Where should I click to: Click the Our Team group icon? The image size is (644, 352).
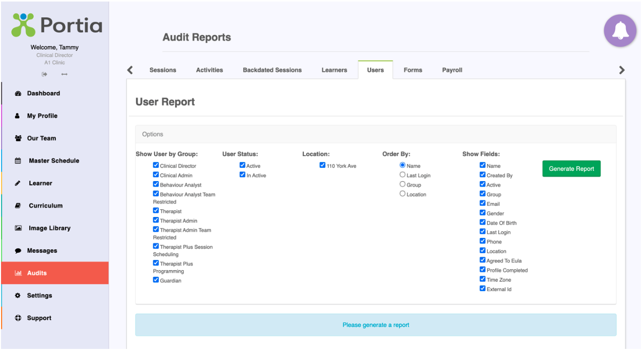pos(18,139)
